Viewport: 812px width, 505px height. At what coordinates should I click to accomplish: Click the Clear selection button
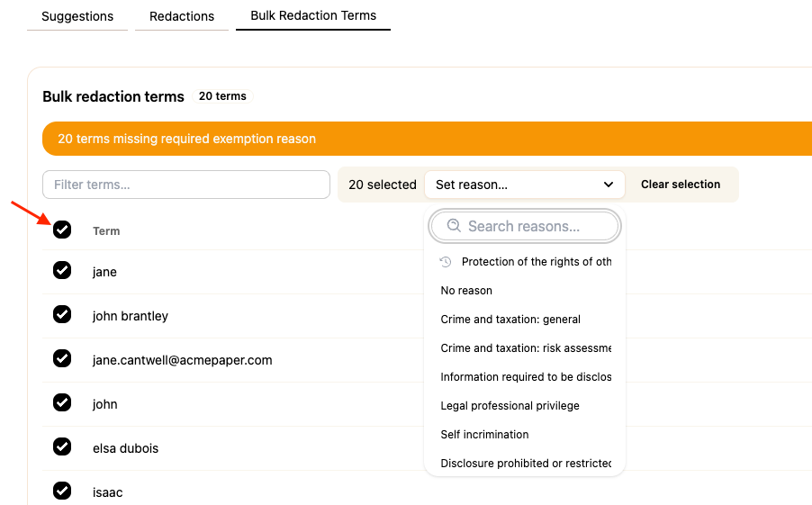point(681,185)
